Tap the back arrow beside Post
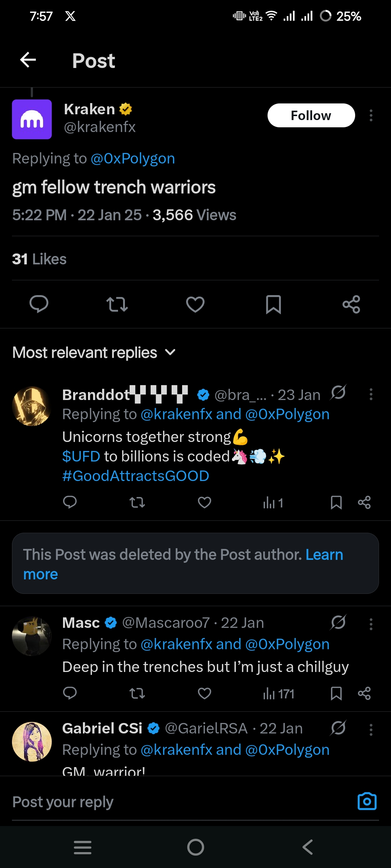Viewport: 391px width, 868px height. (28, 60)
